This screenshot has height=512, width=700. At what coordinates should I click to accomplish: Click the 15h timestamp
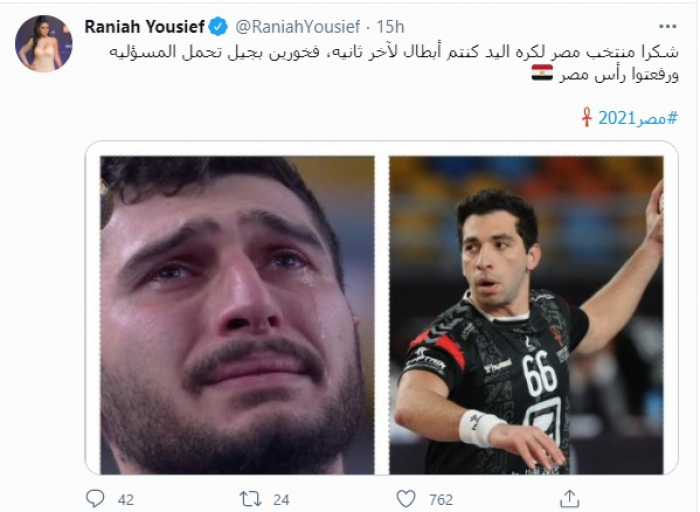pyautogui.click(x=390, y=27)
